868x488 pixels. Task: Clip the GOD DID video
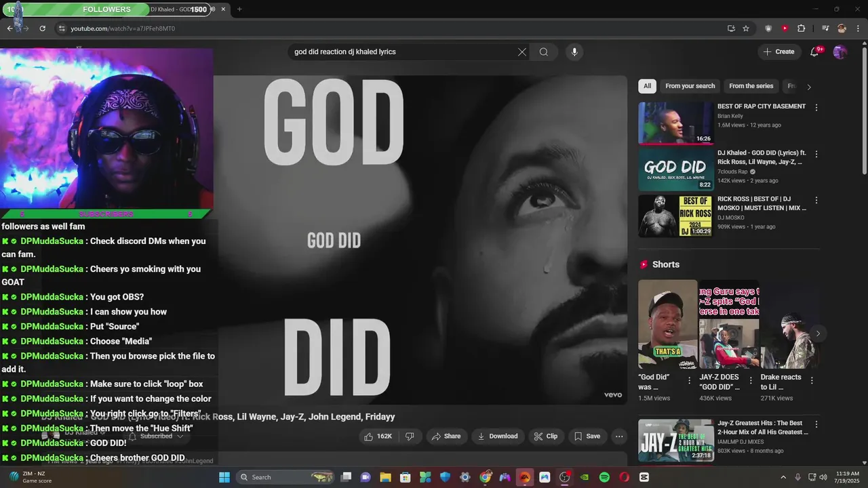point(546,436)
